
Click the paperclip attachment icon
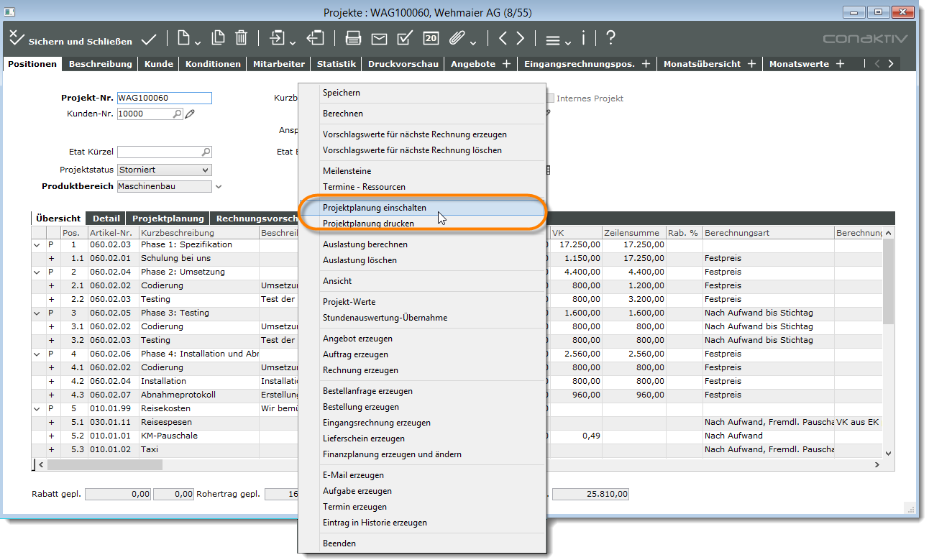pos(457,38)
